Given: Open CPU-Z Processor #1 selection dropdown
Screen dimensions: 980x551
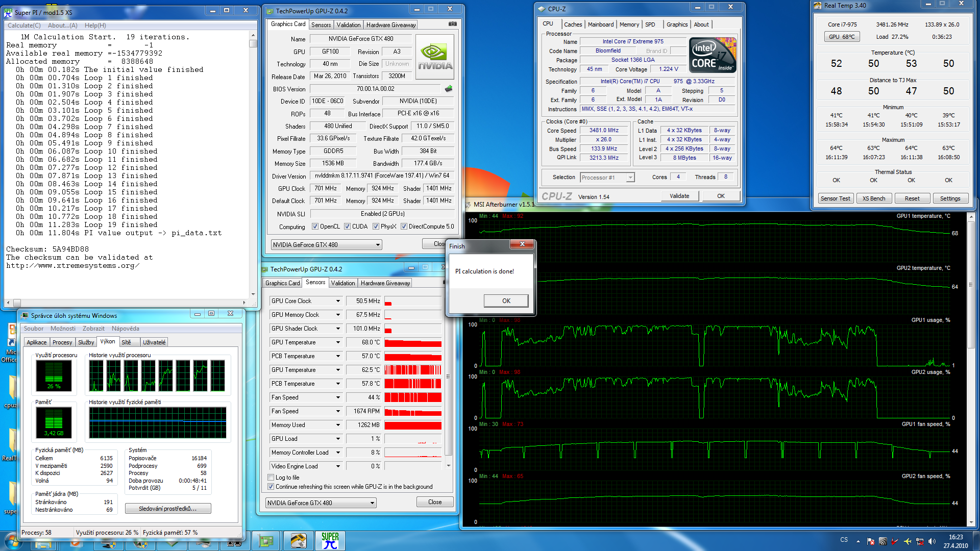Looking at the screenshot, I should pyautogui.click(x=607, y=178).
